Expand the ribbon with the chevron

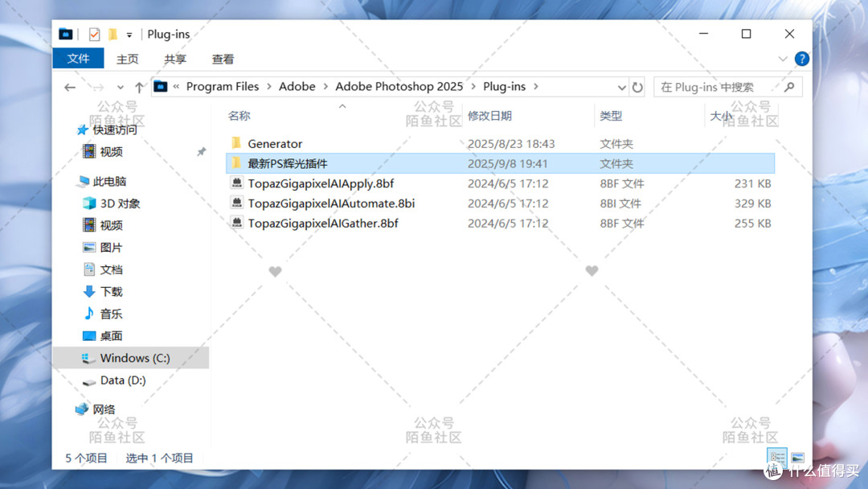pyautogui.click(x=782, y=59)
